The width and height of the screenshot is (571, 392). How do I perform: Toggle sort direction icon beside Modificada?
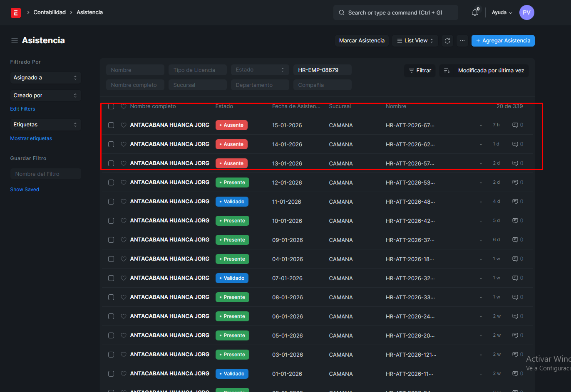coord(447,71)
